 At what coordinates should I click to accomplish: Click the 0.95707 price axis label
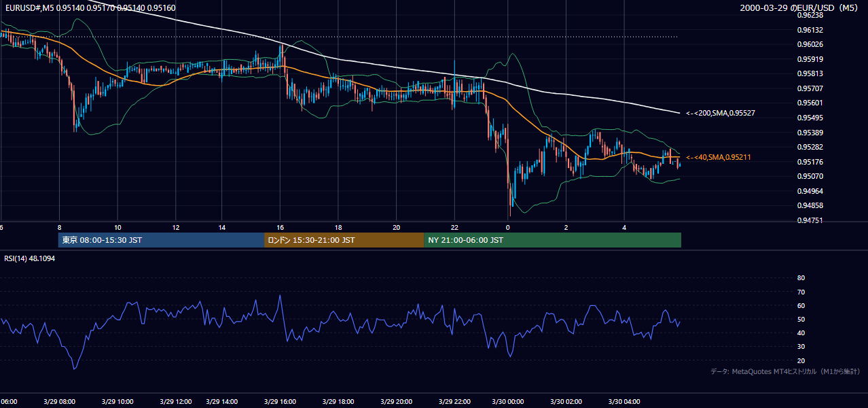[x=810, y=88]
